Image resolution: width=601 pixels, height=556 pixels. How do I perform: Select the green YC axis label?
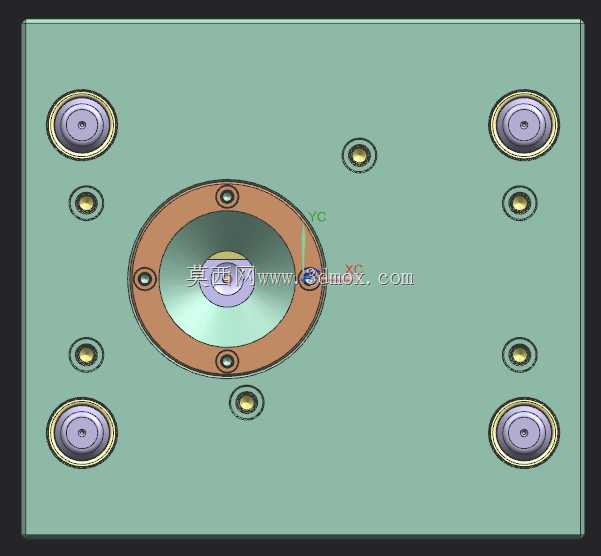coord(317,216)
